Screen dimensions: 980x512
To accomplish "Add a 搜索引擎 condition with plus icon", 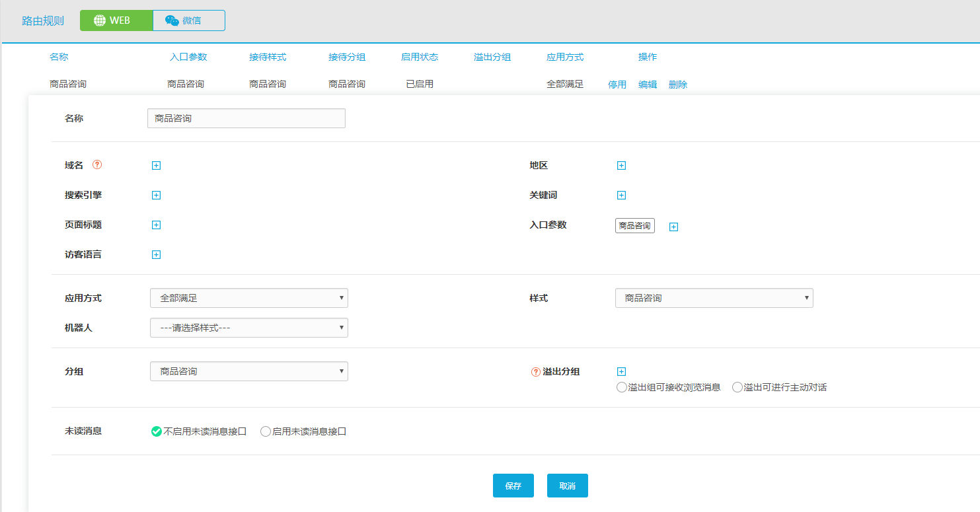I will pos(156,196).
